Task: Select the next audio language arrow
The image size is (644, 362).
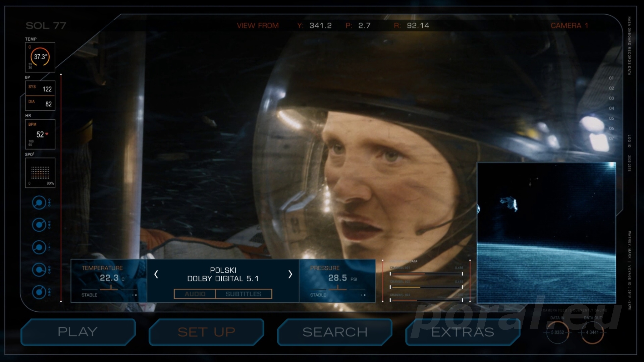Action: coord(290,275)
